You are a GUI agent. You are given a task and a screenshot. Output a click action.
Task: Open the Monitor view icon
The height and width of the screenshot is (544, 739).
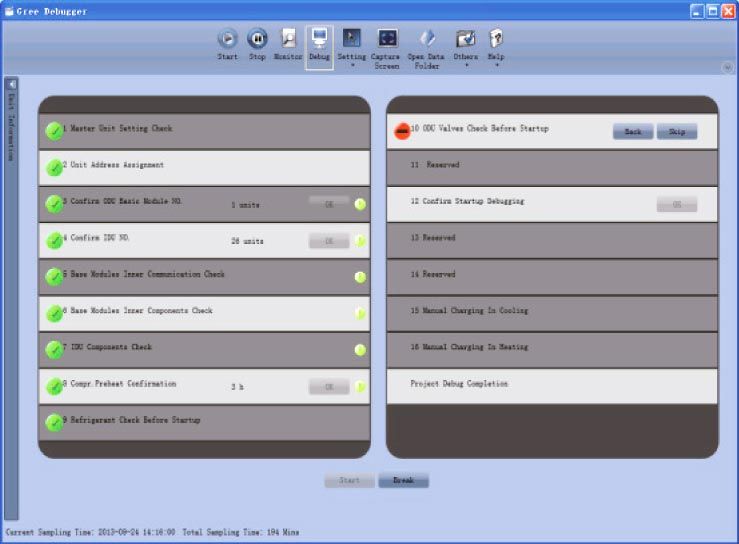tap(288, 39)
